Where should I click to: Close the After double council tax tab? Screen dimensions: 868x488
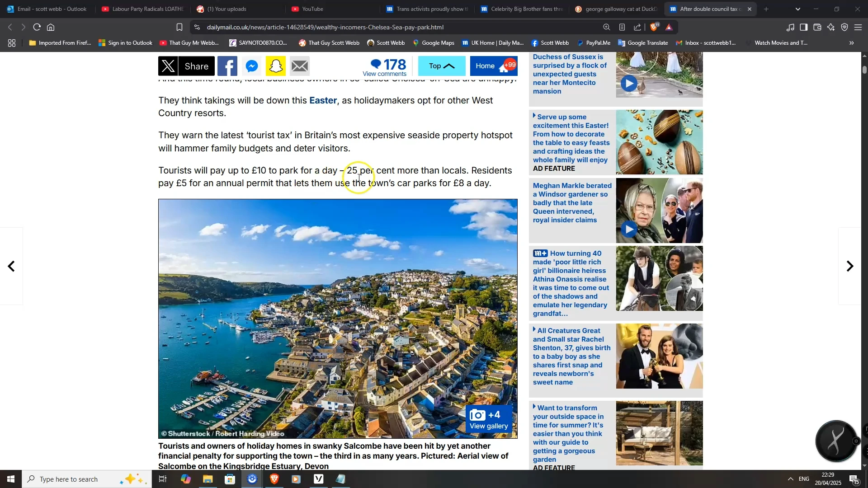point(750,9)
